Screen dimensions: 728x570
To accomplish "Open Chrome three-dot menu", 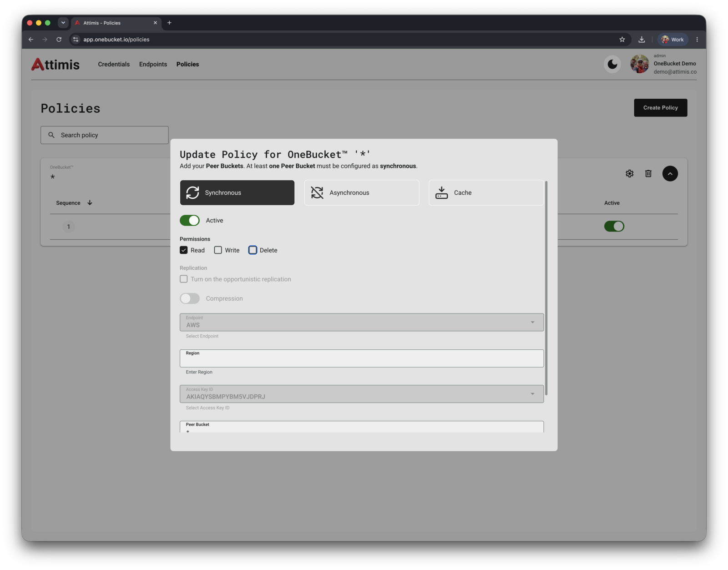I will (697, 40).
